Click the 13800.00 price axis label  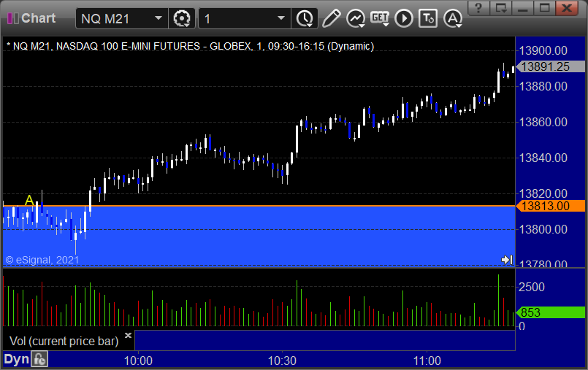pyautogui.click(x=543, y=229)
